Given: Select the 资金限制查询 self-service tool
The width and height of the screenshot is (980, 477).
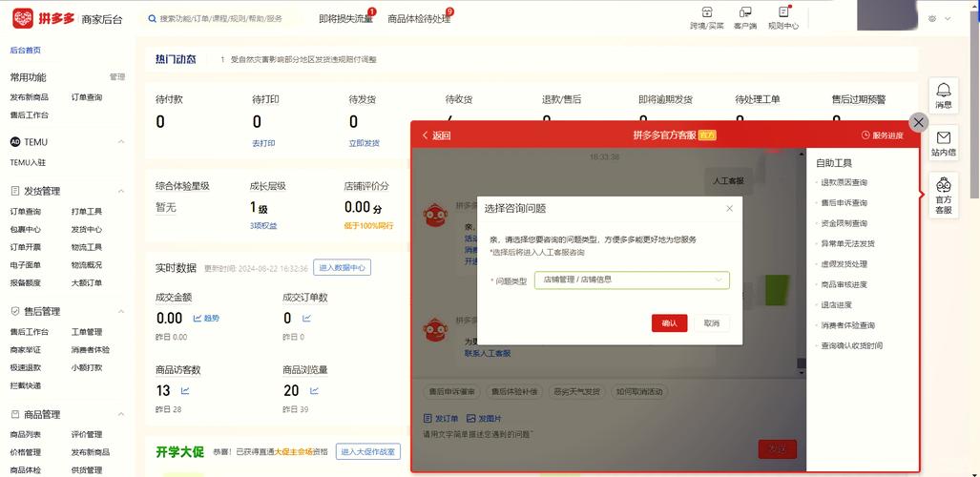Looking at the screenshot, I should [x=844, y=223].
